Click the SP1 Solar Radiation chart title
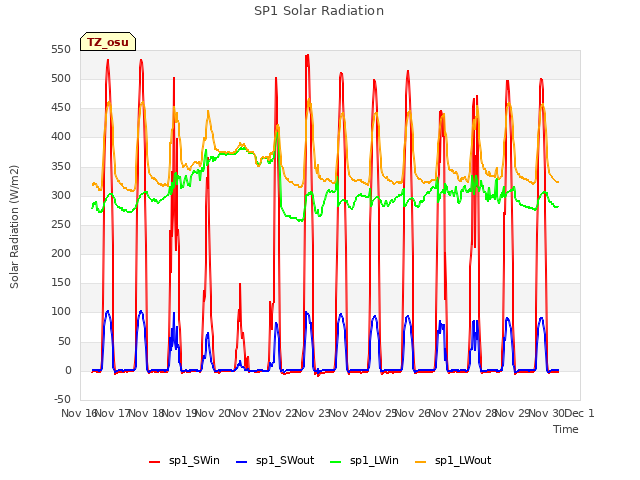Screen dimensions: 640x480 (319, 11)
